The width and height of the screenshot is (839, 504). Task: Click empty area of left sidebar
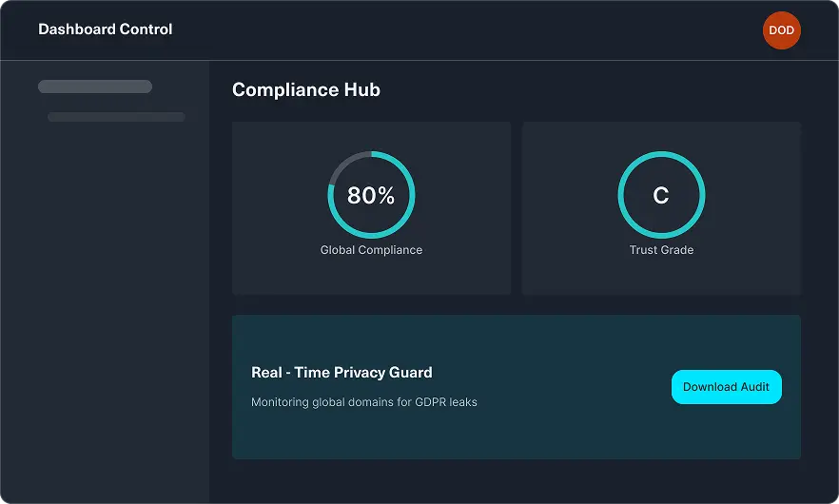click(x=105, y=333)
